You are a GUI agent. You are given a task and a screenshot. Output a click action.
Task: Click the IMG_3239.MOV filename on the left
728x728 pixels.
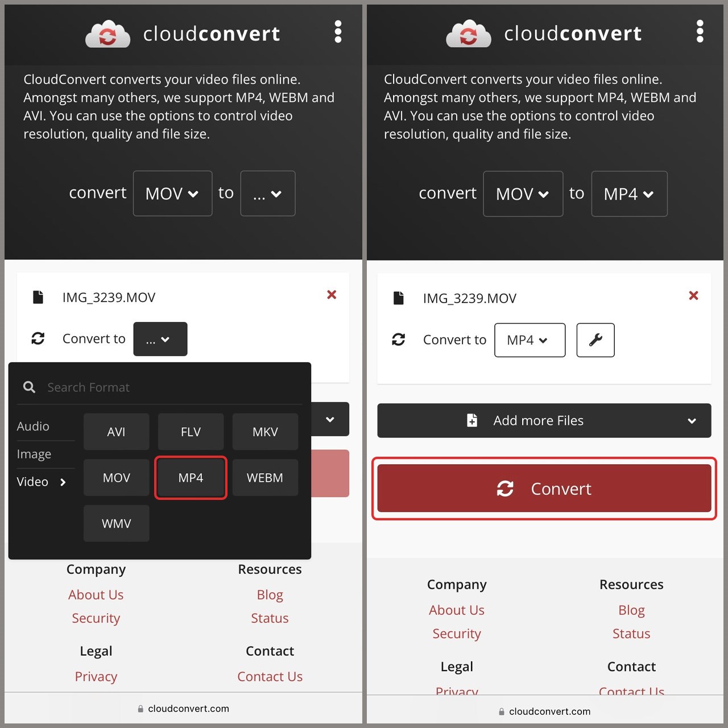click(x=109, y=297)
